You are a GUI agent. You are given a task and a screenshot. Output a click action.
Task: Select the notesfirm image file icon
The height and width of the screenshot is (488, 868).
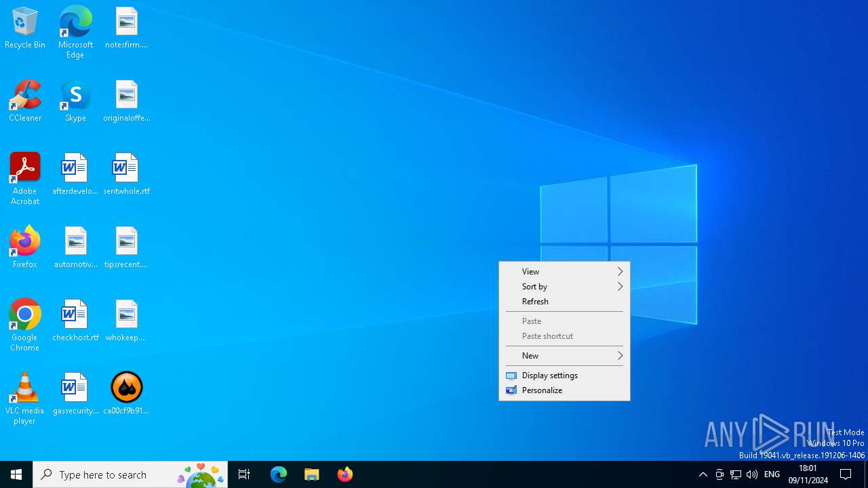126,28
